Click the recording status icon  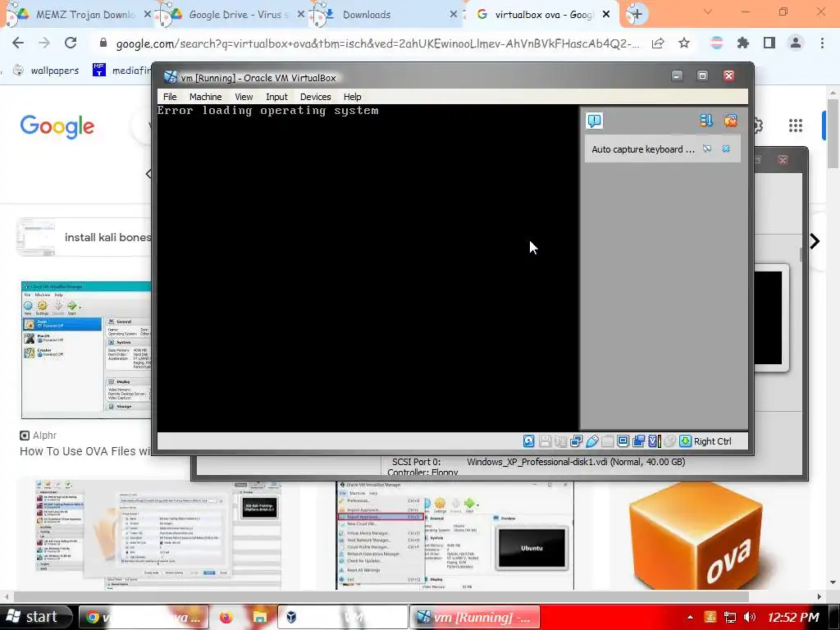(x=638, y=441)
